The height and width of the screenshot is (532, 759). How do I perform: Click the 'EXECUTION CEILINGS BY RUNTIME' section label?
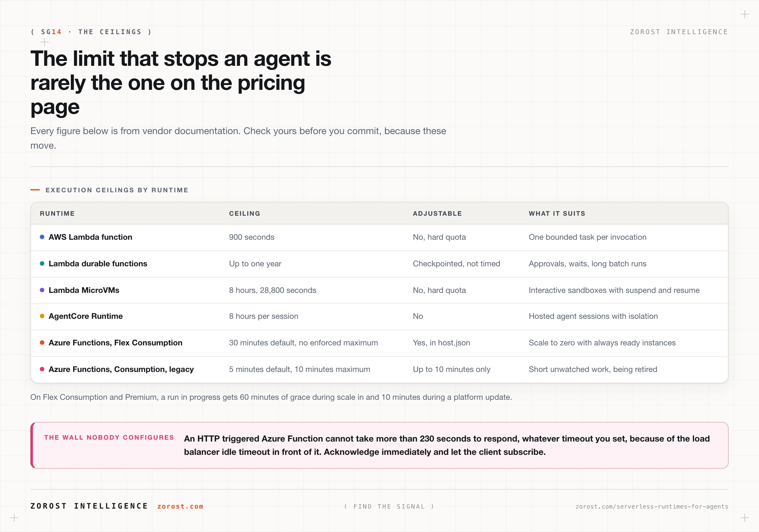coord(117,190)
